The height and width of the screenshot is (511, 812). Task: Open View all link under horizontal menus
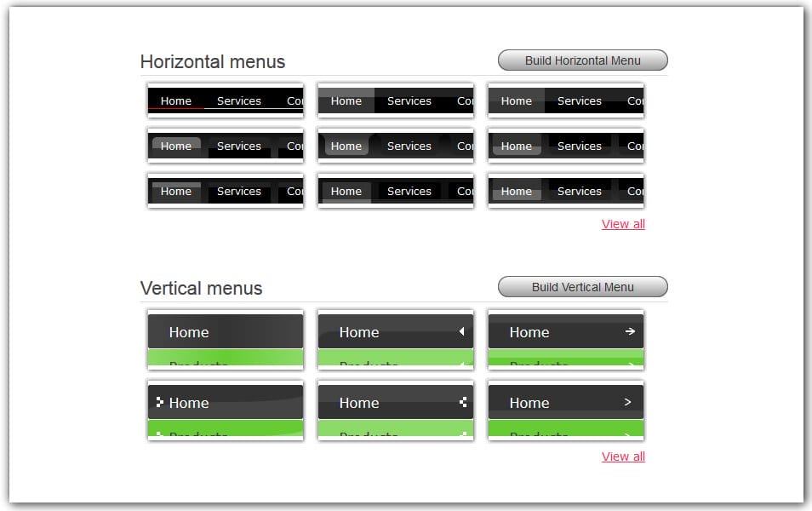tap(622, 224)
